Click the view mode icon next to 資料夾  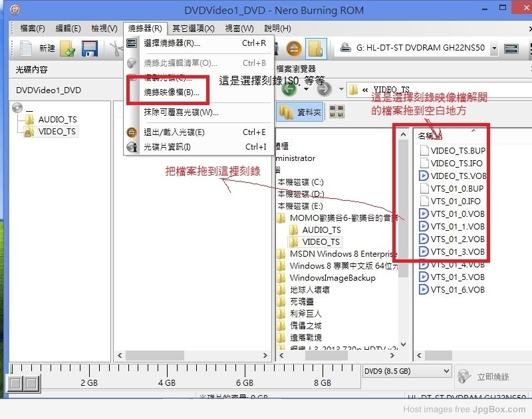click(x=336, y=112)
